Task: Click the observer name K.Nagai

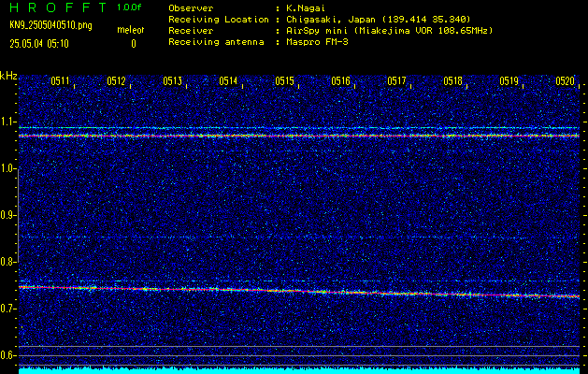Action: pos(306,8)
